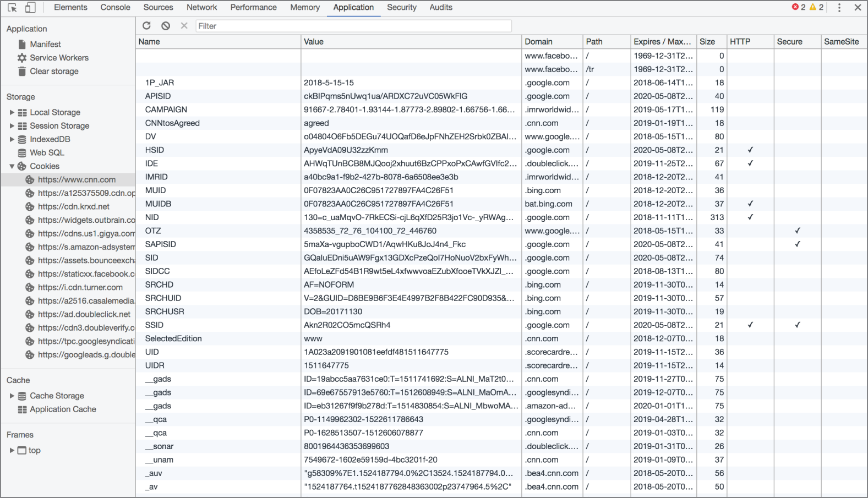This screenshot has width=868, height=498.
Task: Open Service Workers in the sidebar
Action: pos(59,58)
